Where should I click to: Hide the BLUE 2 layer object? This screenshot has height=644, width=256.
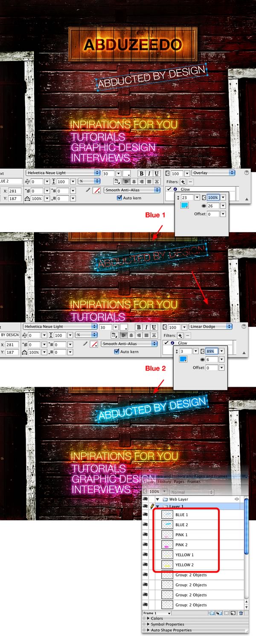pos(145,525)
